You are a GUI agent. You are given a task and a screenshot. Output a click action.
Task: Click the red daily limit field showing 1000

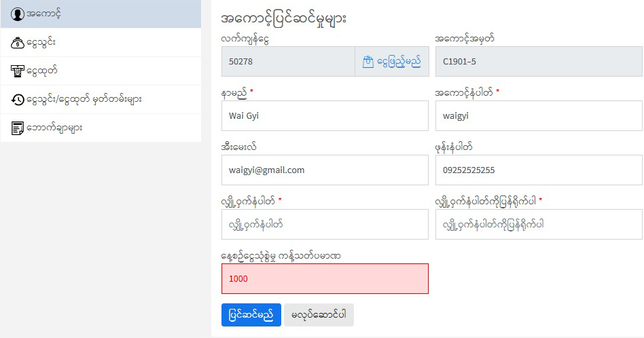(x=325, y=279)
